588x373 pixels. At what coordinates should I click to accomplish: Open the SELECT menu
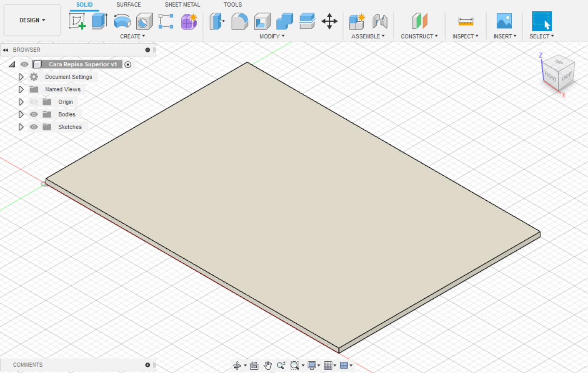coord(542,36)
